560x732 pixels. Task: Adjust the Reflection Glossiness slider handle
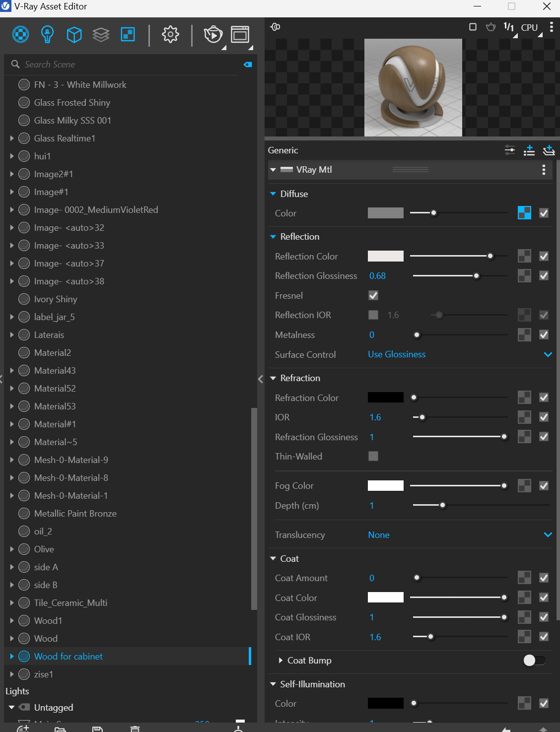tap(477, 275)
